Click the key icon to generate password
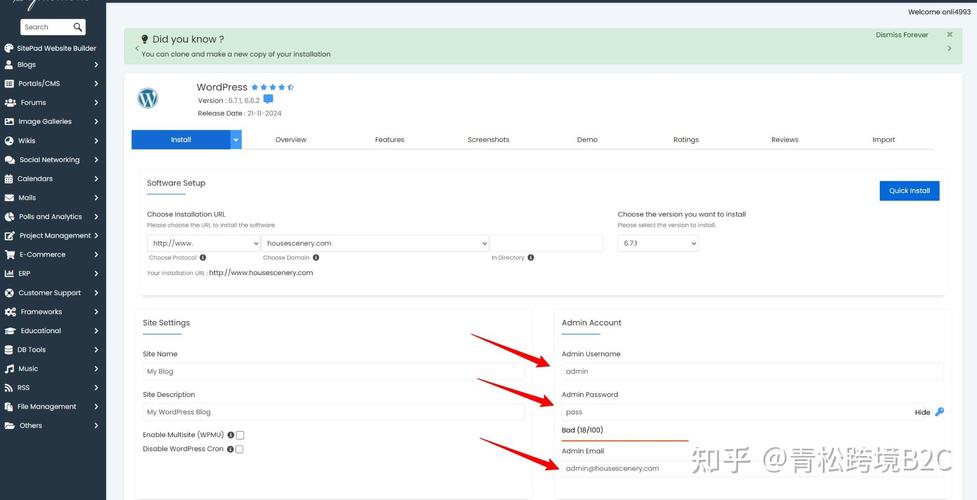The height and width of the screenshot is (500, 977). (940, 411)
